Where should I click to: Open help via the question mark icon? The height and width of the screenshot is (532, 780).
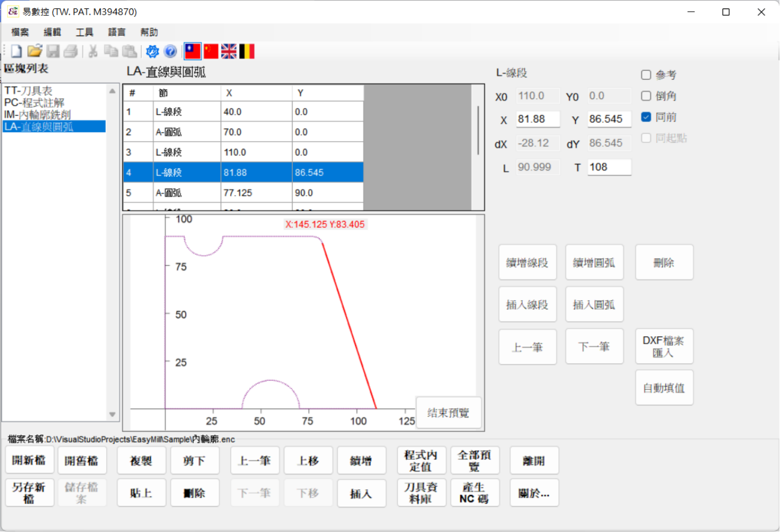tap(171, 52)
